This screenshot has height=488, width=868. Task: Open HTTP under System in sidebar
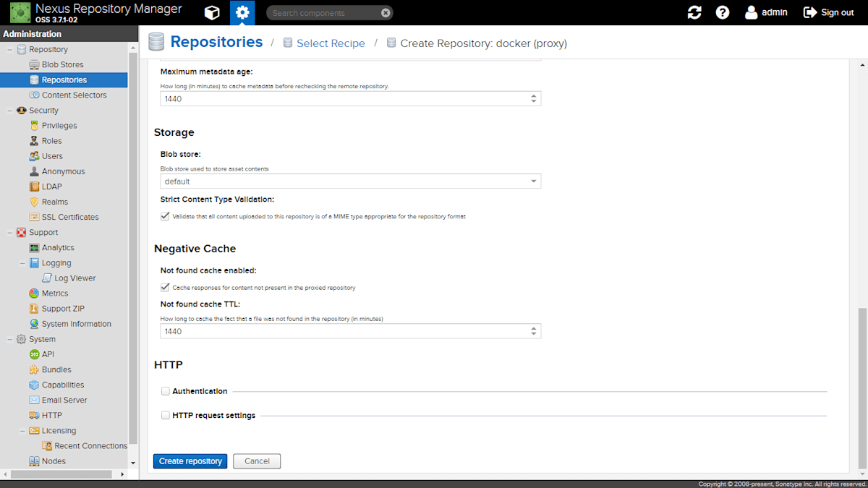pyautogui.click(x=52, y=416)
